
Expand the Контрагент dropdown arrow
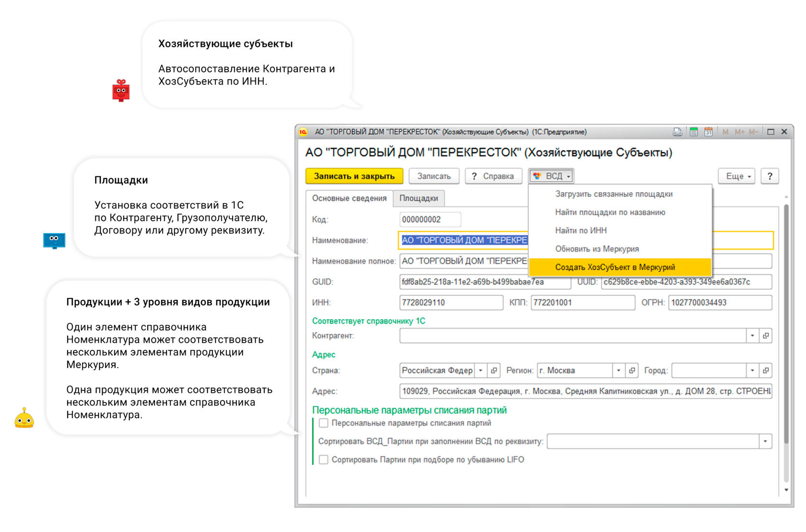pyautogui.click(x=752, y=336)
